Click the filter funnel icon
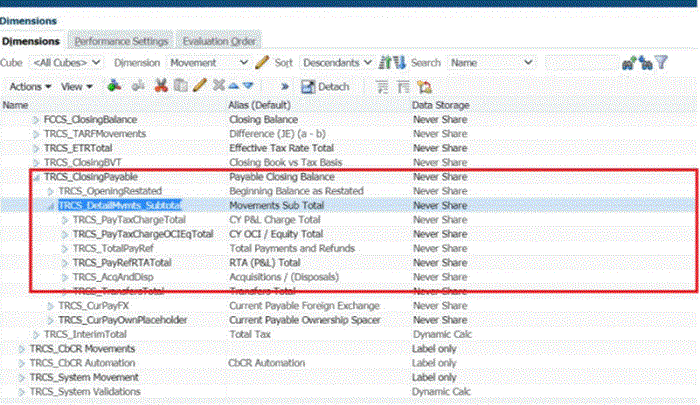 662,62
